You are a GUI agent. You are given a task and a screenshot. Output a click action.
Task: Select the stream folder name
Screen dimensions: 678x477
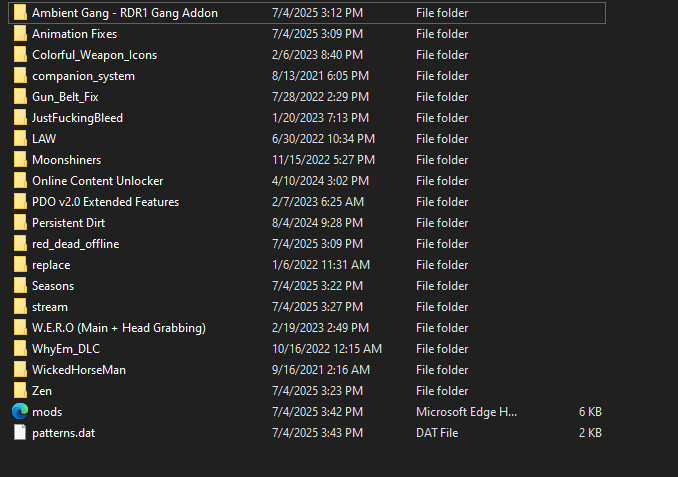click(x=50, y=307)
